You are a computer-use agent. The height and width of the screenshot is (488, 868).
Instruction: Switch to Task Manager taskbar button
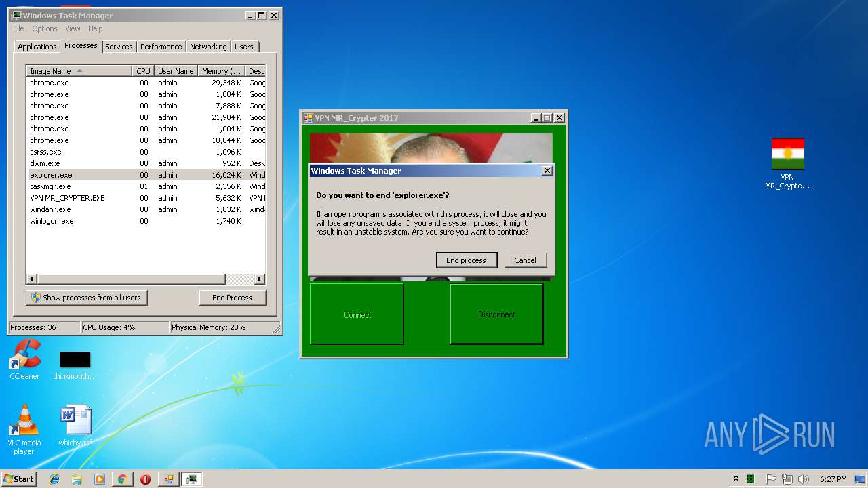[x=192, y=479]
